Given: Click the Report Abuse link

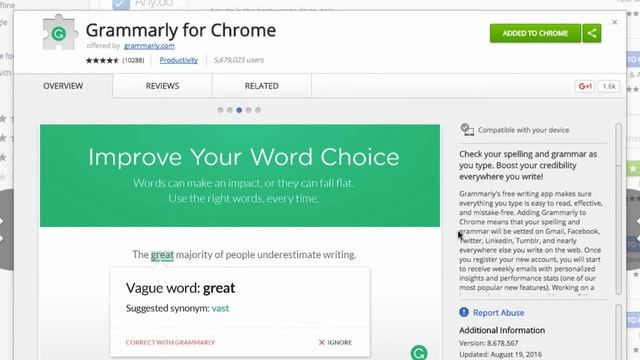Looking at the screenshot, I should (x=498, y=313).
